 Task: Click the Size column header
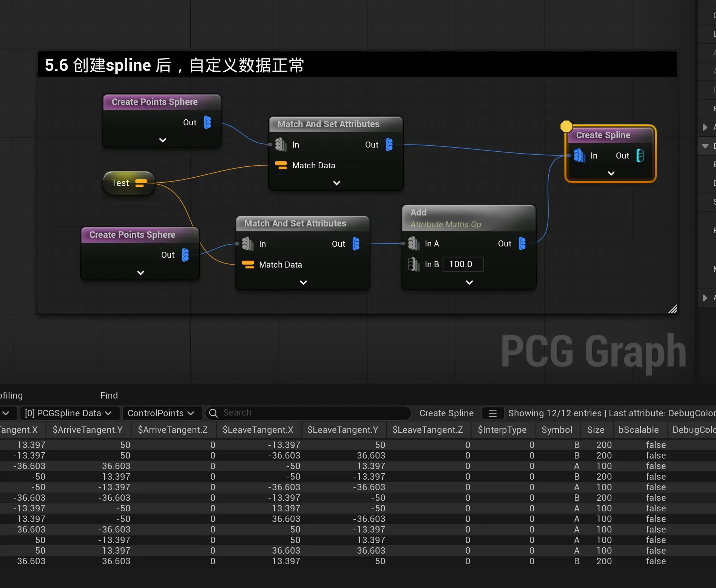(x=596, y=430)
